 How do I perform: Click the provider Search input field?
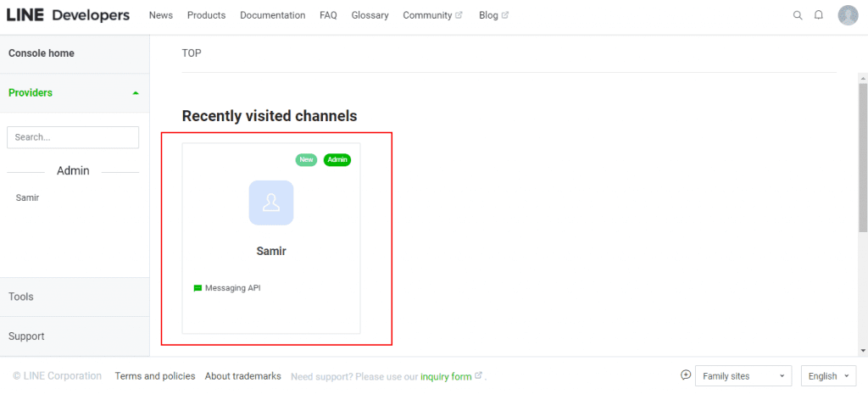(x=73, y=137)
